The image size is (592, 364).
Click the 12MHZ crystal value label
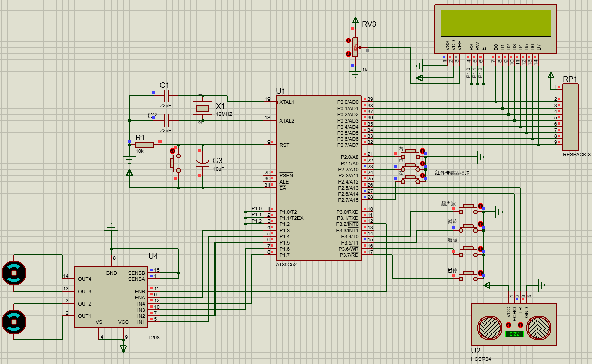[224, 114]
